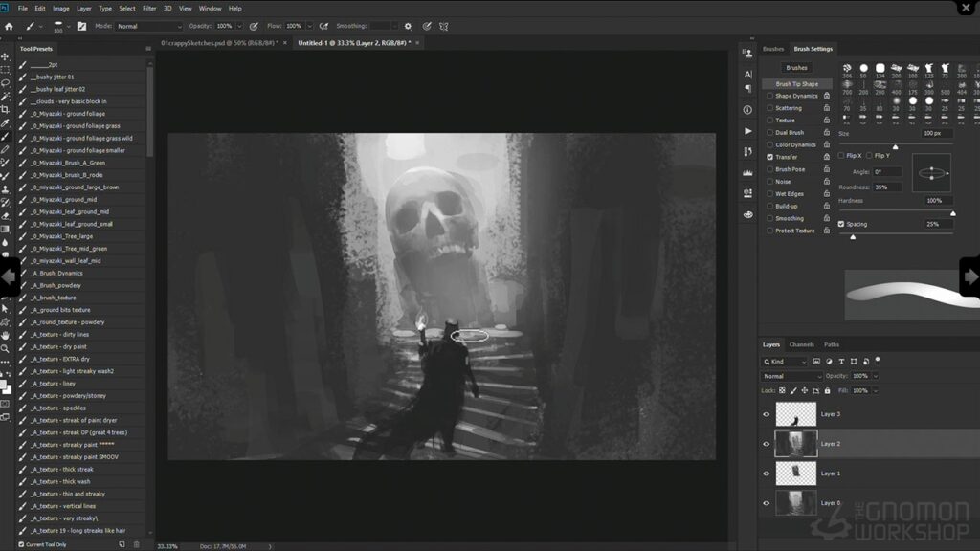The height and width of the screenshot is (551, 980).
Task: Select Brush Tip Shape section
Action: tap(797, 84)
